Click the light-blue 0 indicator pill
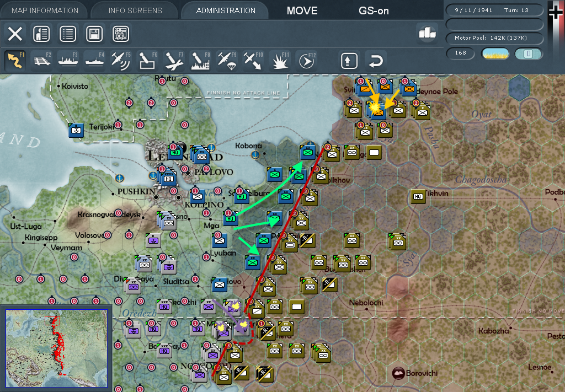Image resolution: width=565 pixels, height=392 pixels. [528, 53]
